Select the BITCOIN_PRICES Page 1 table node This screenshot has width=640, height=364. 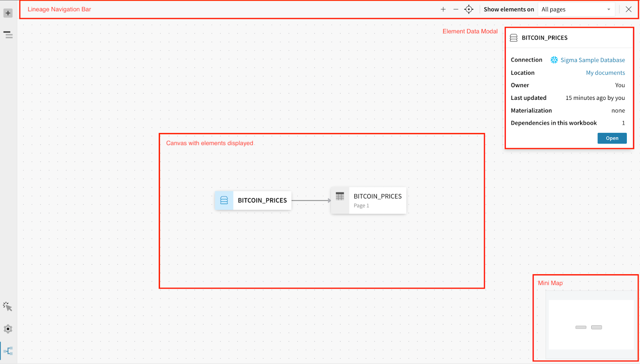[368, 201]
